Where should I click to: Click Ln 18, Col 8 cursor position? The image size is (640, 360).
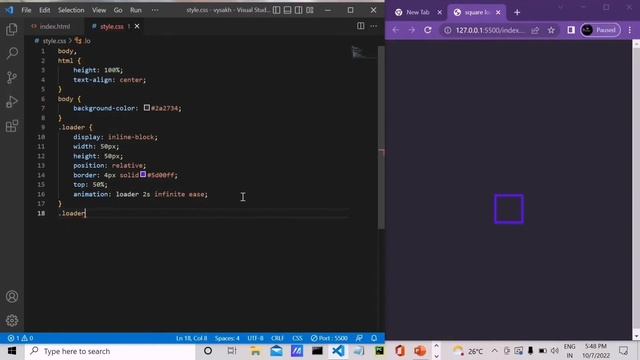(x=191, y=338)
